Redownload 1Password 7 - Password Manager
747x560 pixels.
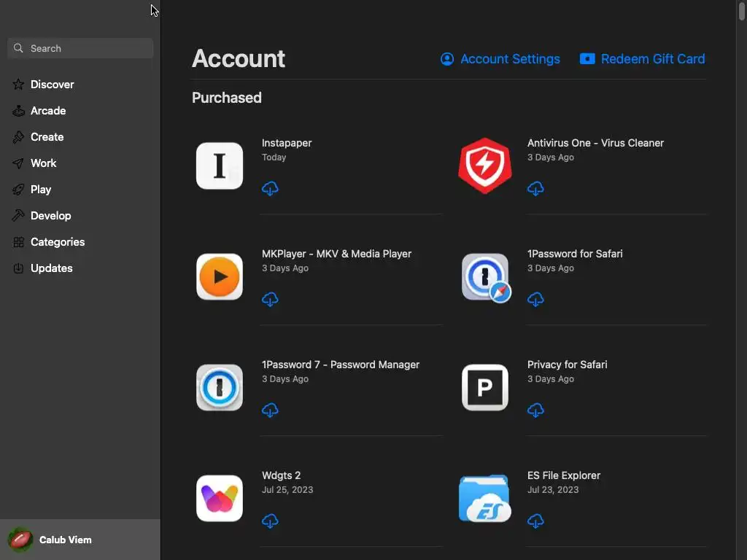pos(270,410)
